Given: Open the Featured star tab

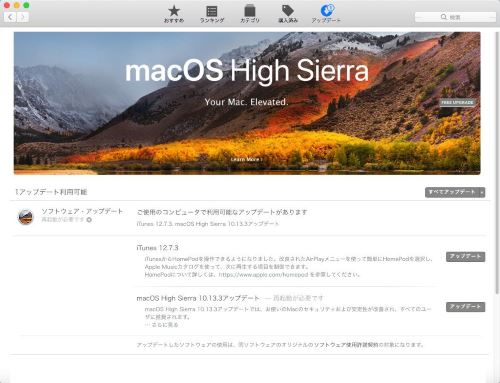Looking at the screenshot, I should (174, 14).
